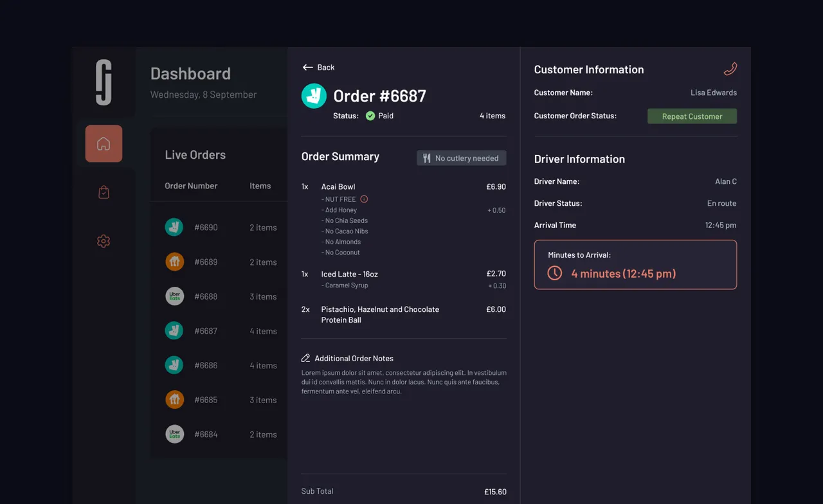The image size is (823, 504).
Task: Click the Dashboard heading
Action: pos(190,73)
